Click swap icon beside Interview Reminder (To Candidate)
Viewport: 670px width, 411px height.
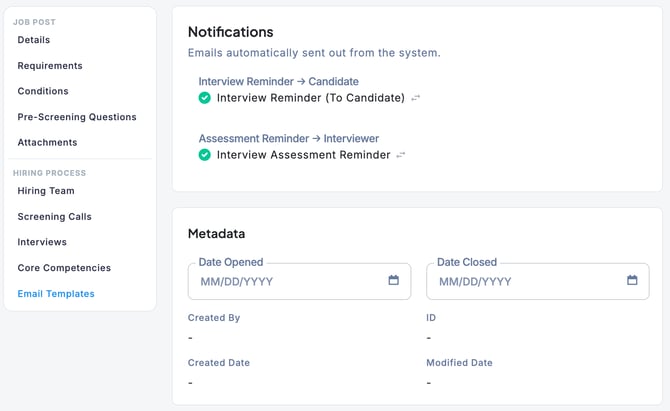point(416,98)
